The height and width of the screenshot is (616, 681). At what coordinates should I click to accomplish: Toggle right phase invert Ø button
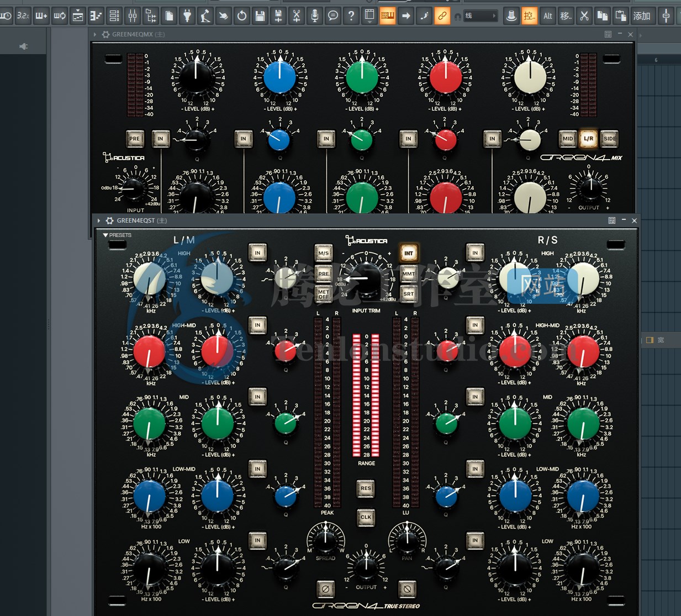tap(407, 589)
